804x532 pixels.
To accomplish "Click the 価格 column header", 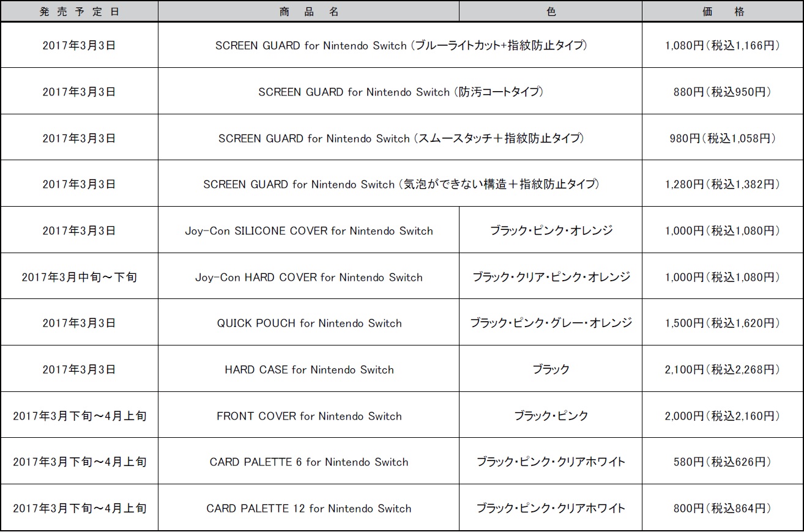I will coord(723,12).
